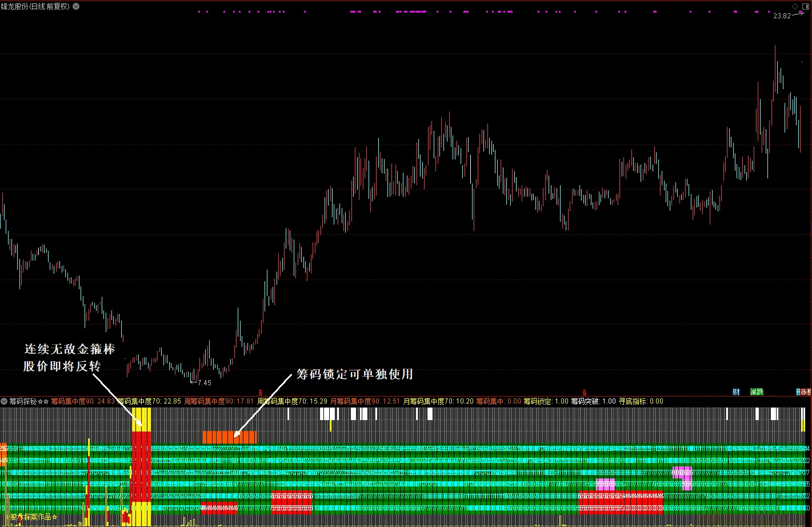Click the 月筹码集中度90: 12.51 value
The image size is (812, 527).
(365, 401)
